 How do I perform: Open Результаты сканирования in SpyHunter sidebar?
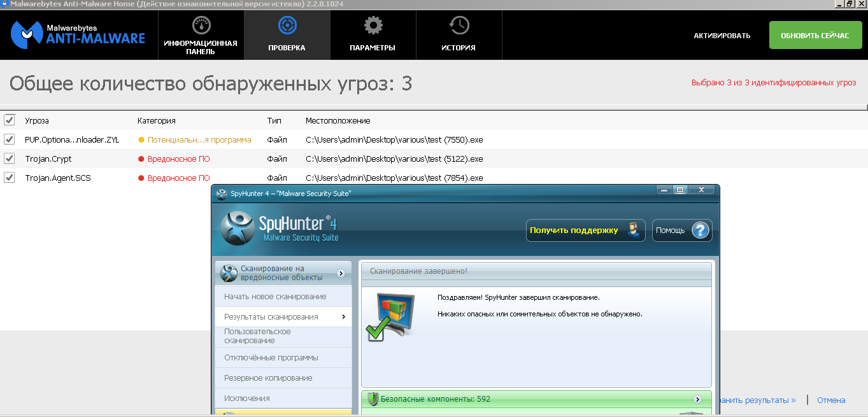tap(283, 316)
